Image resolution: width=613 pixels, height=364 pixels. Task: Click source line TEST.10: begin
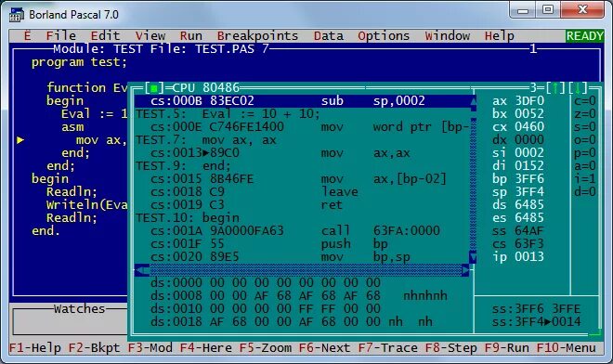point(188,218)
